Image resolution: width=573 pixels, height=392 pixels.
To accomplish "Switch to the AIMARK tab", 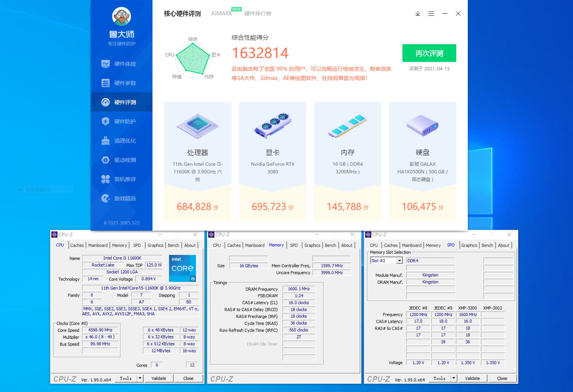I will pos(221,14).
